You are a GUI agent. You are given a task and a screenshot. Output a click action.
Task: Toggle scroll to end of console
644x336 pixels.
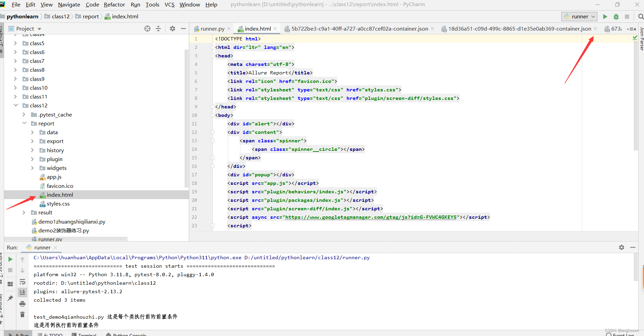22,292
